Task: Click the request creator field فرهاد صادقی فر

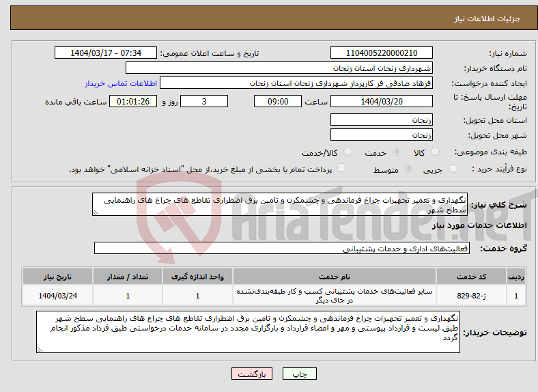Action: coord(296,83)
